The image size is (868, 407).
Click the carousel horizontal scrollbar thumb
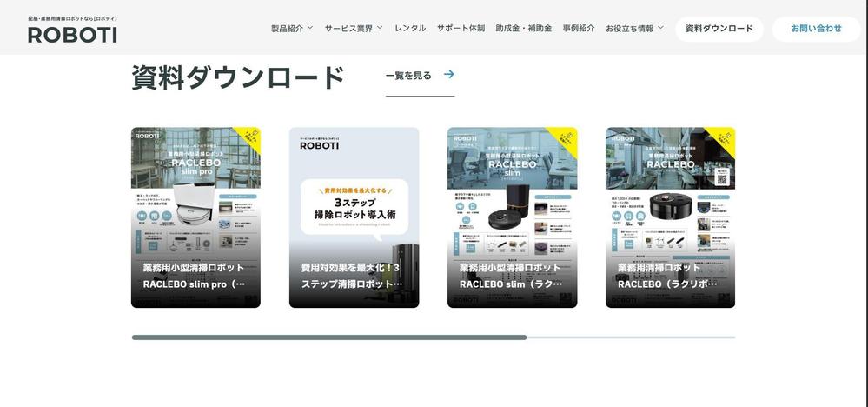coord(329,337)
